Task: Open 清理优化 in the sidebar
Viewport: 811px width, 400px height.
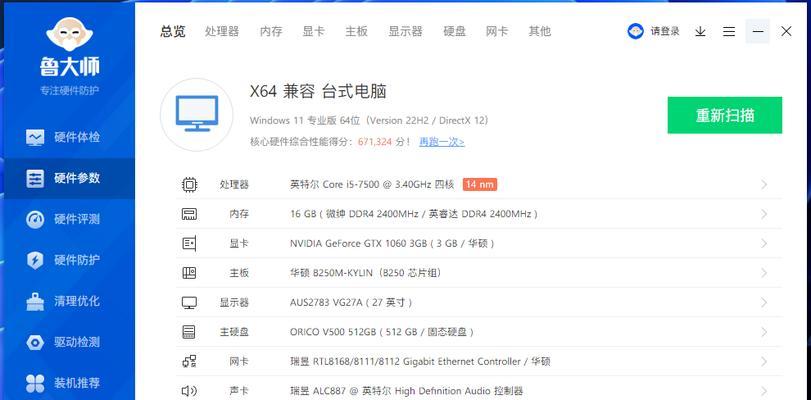Action: (67, 301)
